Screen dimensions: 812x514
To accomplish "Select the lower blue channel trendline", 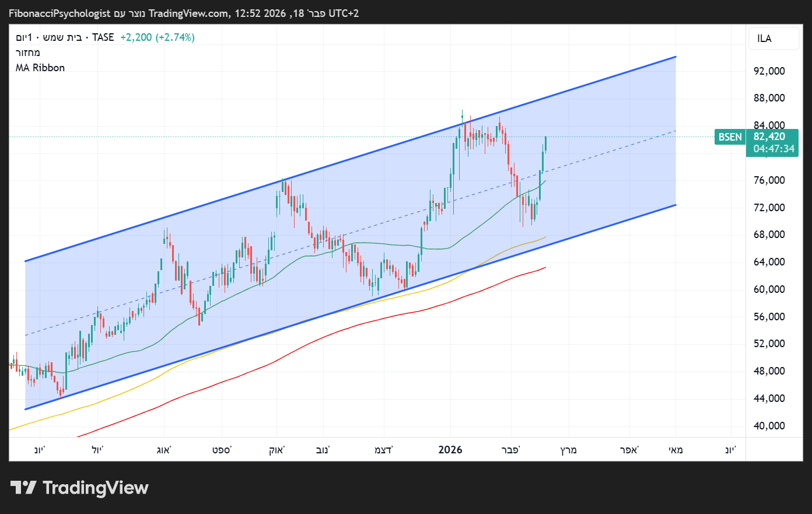I will click(350, 307).
